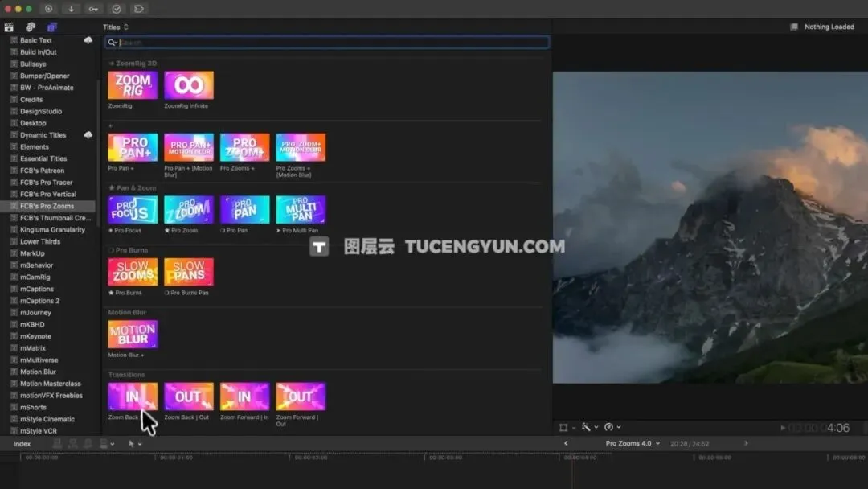Select the Pro Zooms + [Motion Blur] thumbnail
The width and height of the screenshot is (868, 489).
[x=301, y=147]
